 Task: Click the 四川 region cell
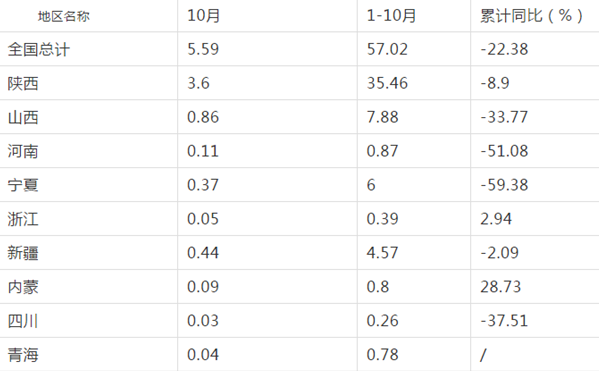(x=23, y=321)
